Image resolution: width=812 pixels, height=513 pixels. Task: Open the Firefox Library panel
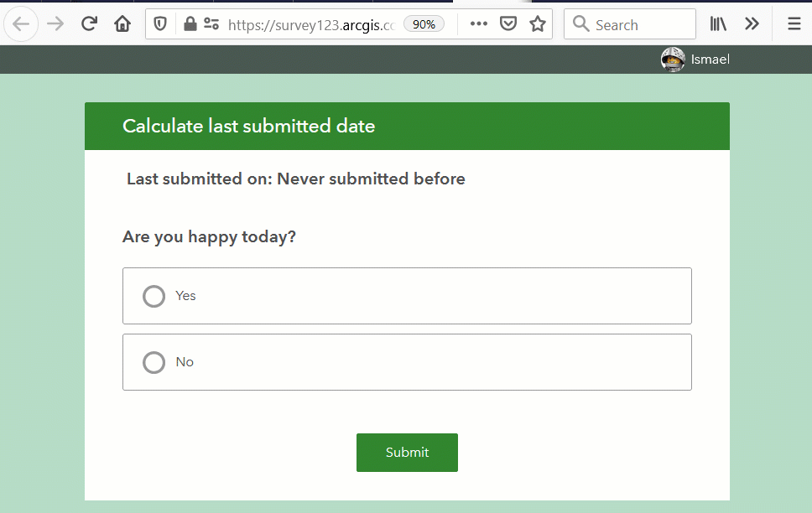[718, 23]
